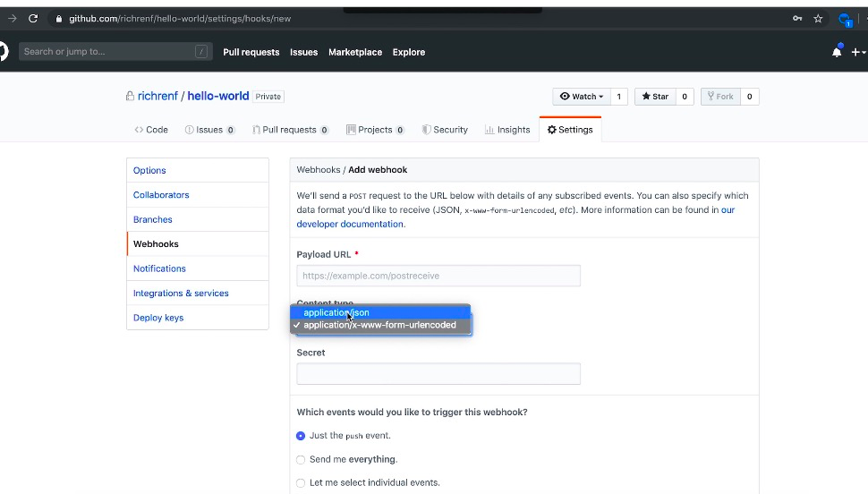Image resolution: width=868 pixels, height=494 pixels.
Task: Click Pull requests in top navigation
Action: 251,52
